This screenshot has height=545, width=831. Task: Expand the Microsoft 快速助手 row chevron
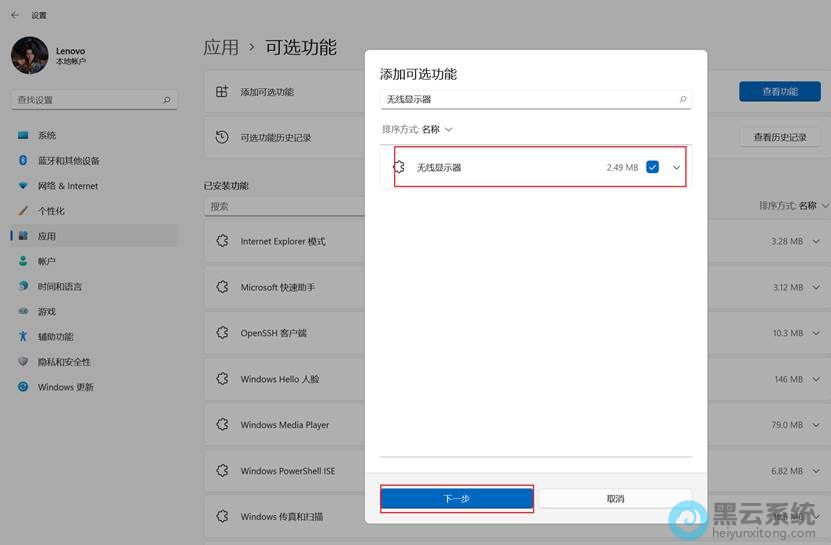(816, 287)
